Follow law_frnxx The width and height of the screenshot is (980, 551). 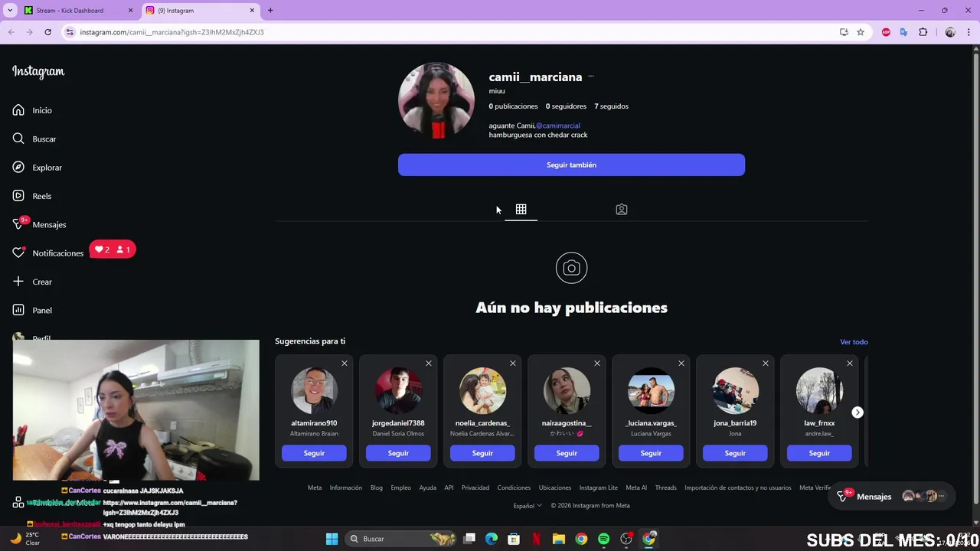pyautogui.click(x=819, y=453)
